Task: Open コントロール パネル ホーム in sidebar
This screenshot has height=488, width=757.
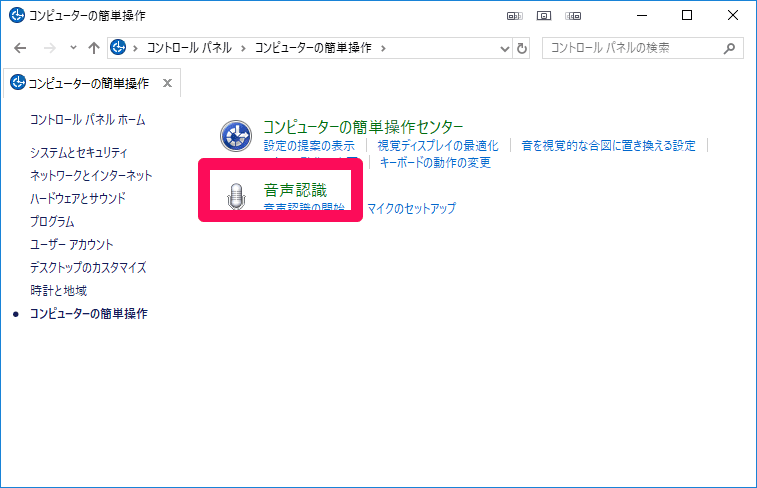Action: click(x=87, y=120)
